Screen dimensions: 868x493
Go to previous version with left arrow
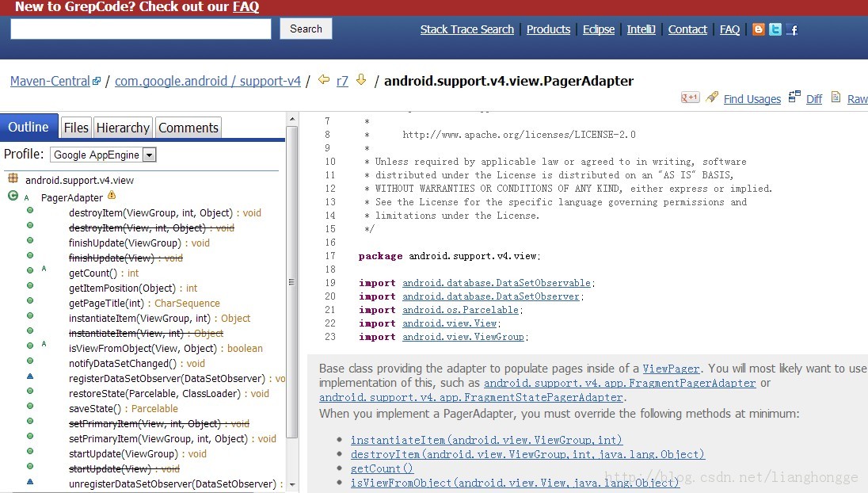(x=324, y=80)
